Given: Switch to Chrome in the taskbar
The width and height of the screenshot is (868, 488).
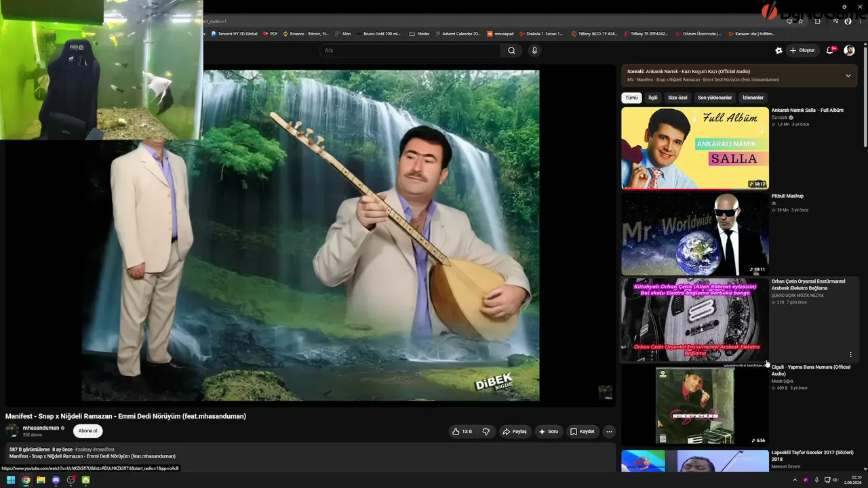Looking at the screenshot, I should pyautogui.click(x=26, y=480).
